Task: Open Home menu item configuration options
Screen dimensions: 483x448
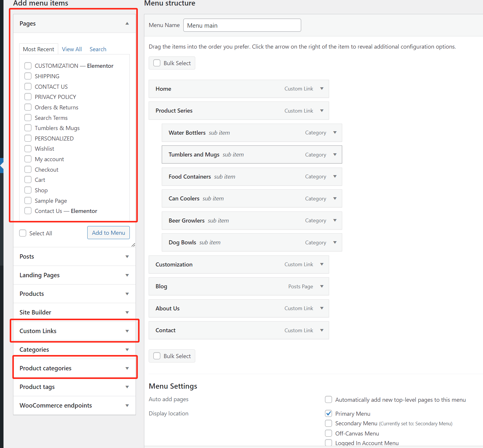Action: pyautogui.click(x=322, y=89)
